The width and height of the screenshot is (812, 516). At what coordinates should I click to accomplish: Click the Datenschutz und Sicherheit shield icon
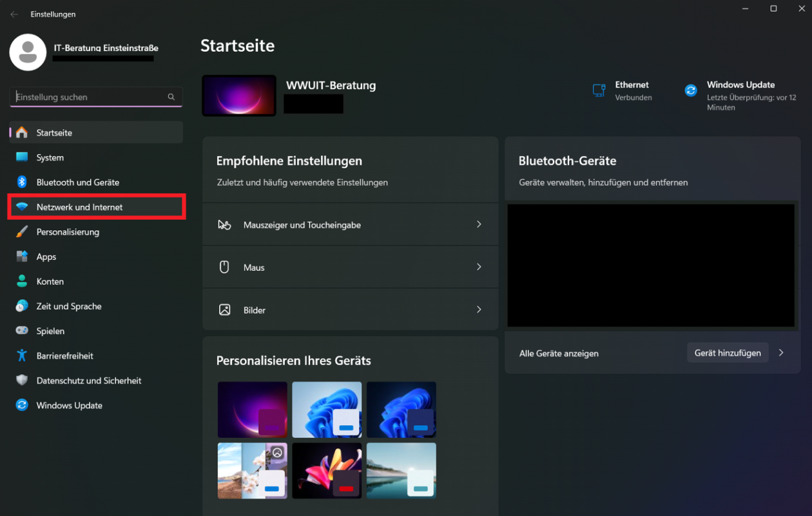coord(22,381)
